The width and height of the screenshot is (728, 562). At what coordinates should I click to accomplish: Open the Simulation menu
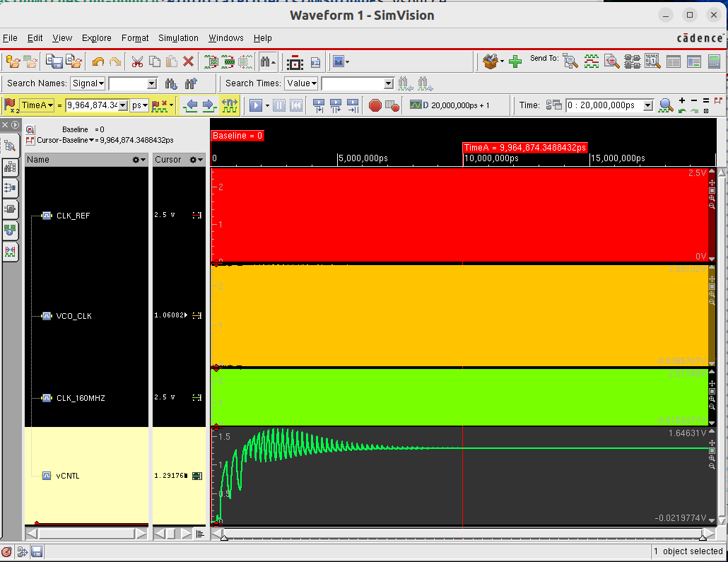tap(178, 38)
